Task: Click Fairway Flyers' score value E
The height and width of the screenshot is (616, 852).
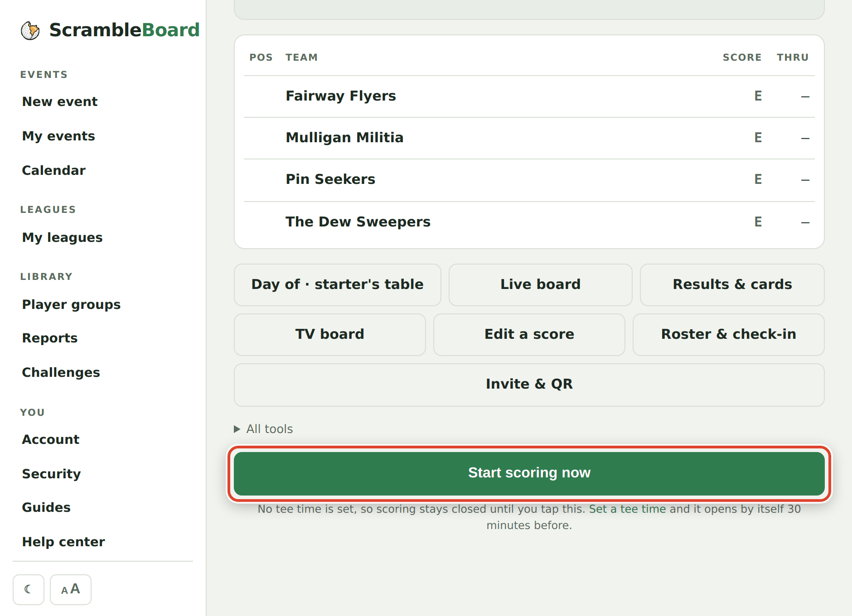Action: 758,96
